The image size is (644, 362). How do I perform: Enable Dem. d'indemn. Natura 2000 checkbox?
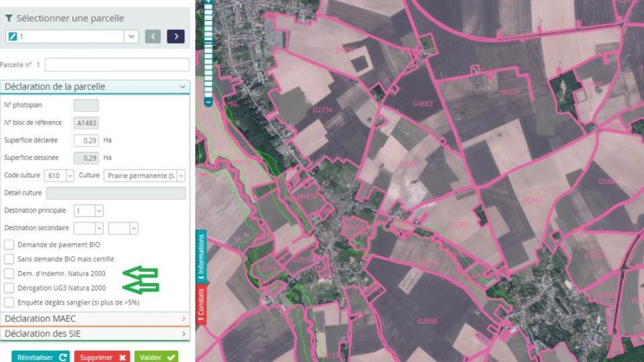point(8,273)
